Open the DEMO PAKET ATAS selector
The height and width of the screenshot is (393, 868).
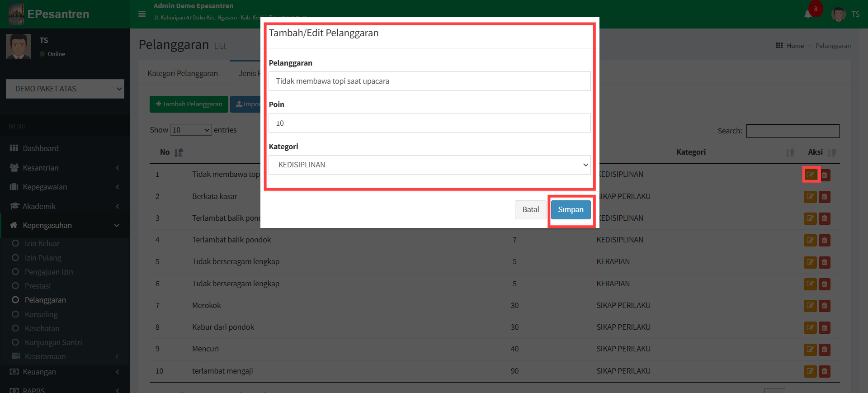(65, 89)
